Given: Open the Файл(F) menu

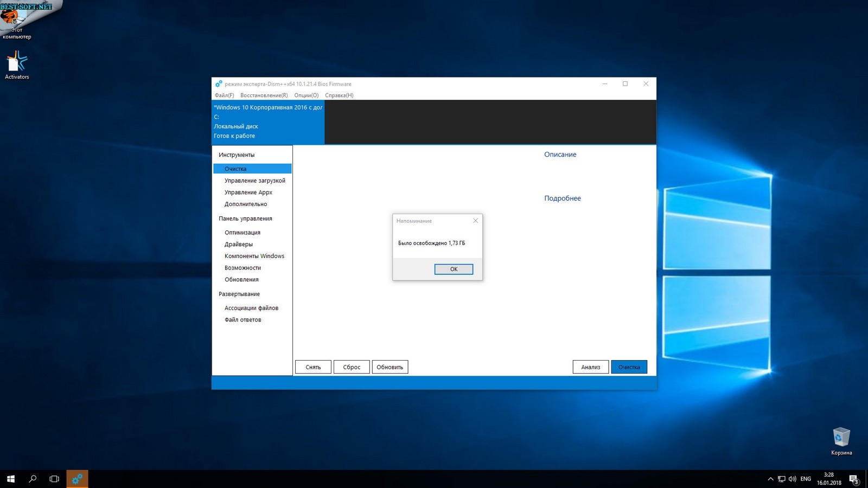Looking at the screenshot, I should click(x=224, y=95).
